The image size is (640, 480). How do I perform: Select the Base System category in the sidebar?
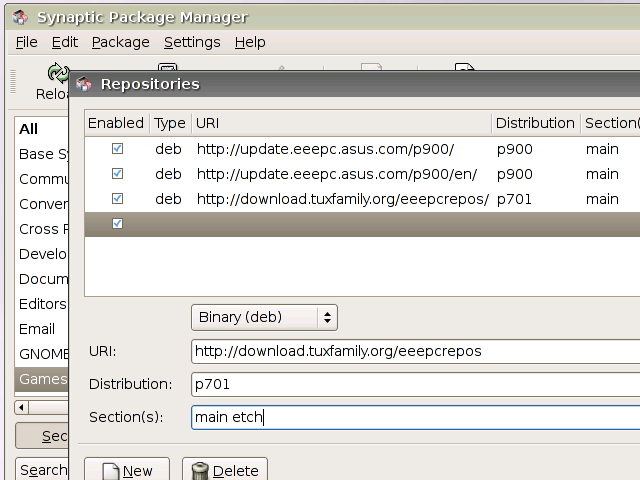pos(42,154)
